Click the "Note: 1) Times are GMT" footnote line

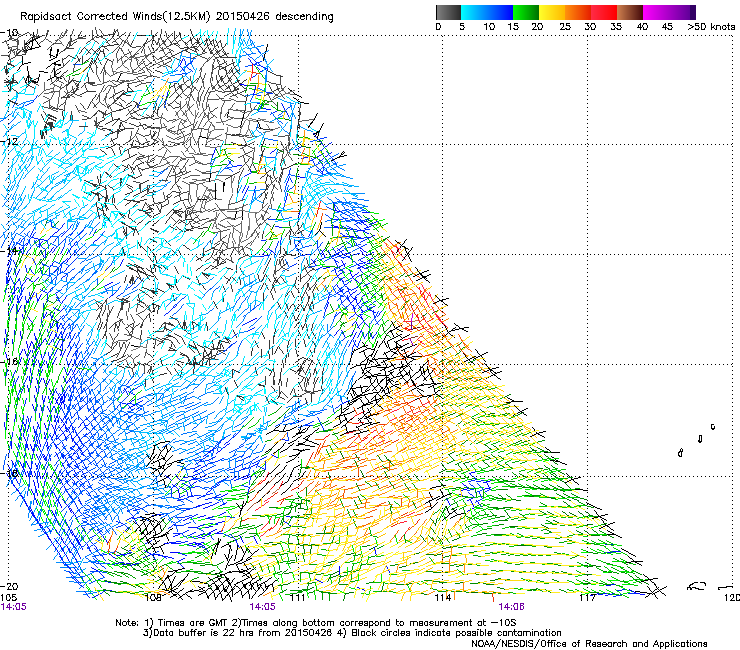[316, 623]
